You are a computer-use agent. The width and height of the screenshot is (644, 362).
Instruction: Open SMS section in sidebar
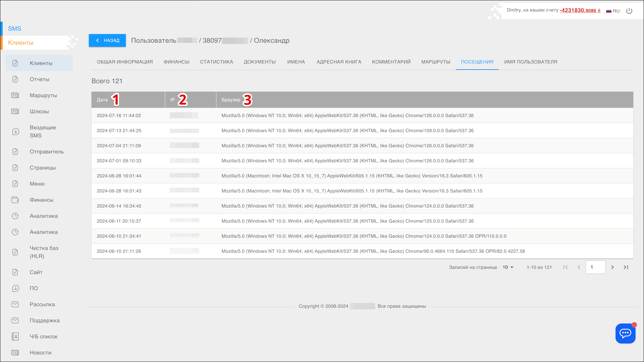(x=15, y=29)
